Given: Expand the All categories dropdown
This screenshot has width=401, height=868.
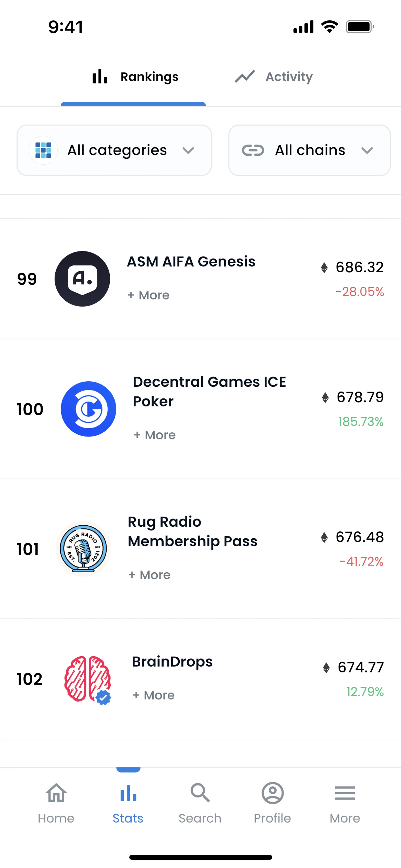Looking at the screenshot, I should [188, 150].
